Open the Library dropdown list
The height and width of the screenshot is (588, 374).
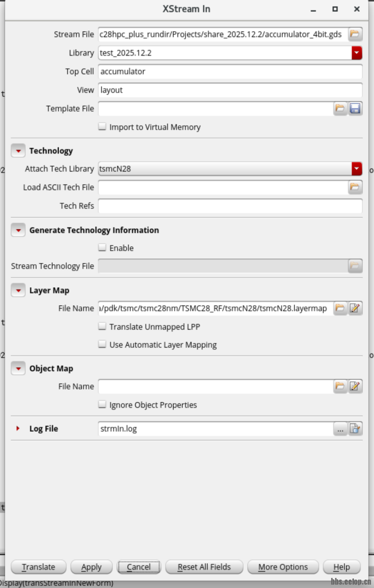(357, 53)
